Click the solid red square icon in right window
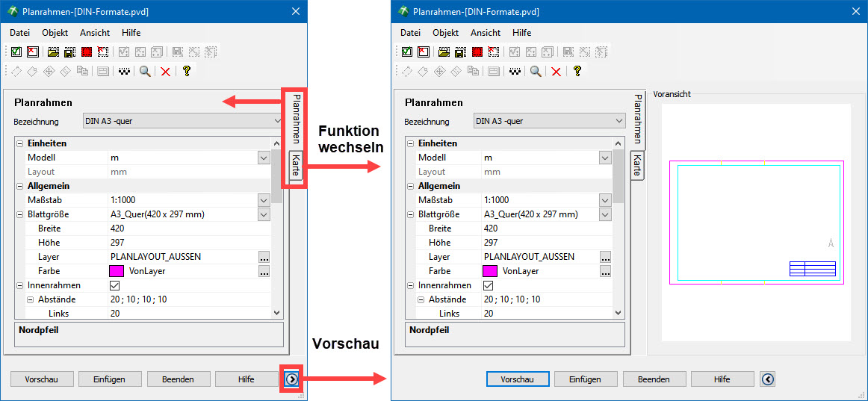Viewport: 868px width, 401px height. point(477,52)
